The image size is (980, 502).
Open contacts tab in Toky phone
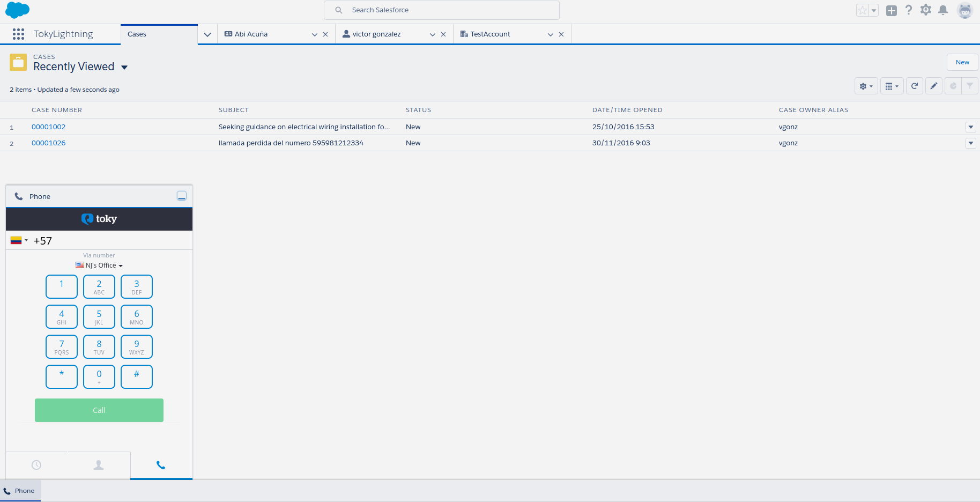[99, 465]
